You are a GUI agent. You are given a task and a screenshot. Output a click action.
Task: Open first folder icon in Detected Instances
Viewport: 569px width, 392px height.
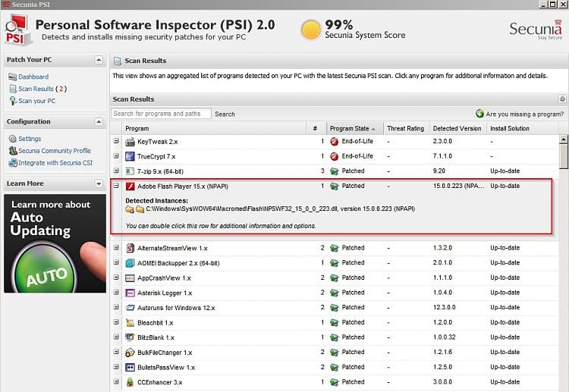129,209
